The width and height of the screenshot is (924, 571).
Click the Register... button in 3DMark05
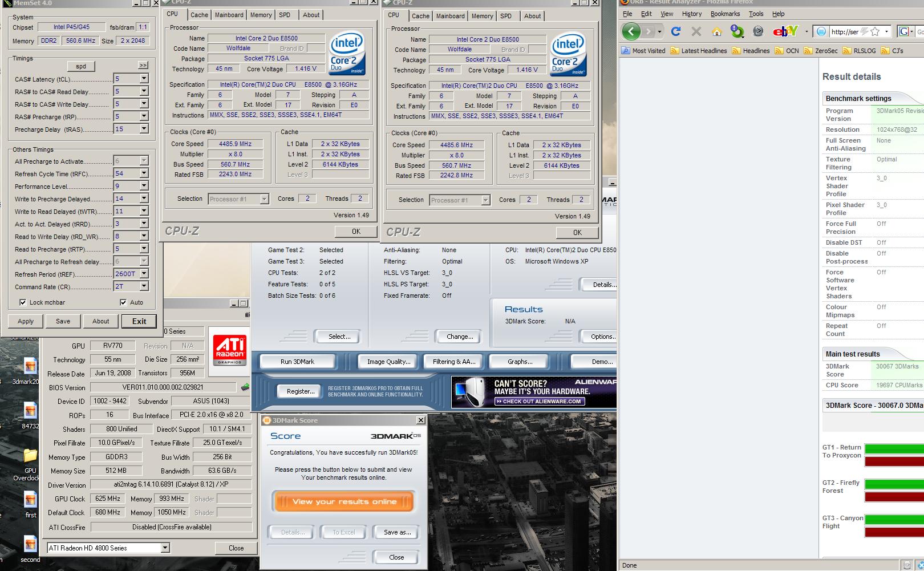301,391
